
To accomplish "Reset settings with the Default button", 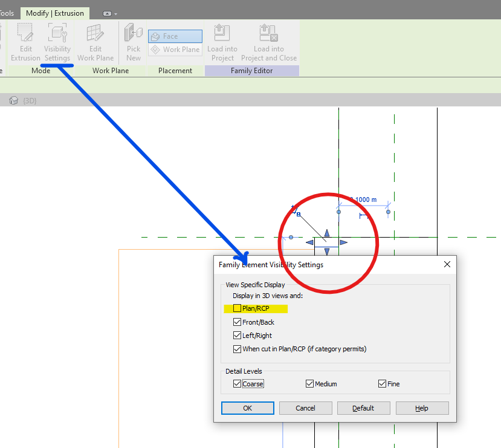I will tap(364, 408).
